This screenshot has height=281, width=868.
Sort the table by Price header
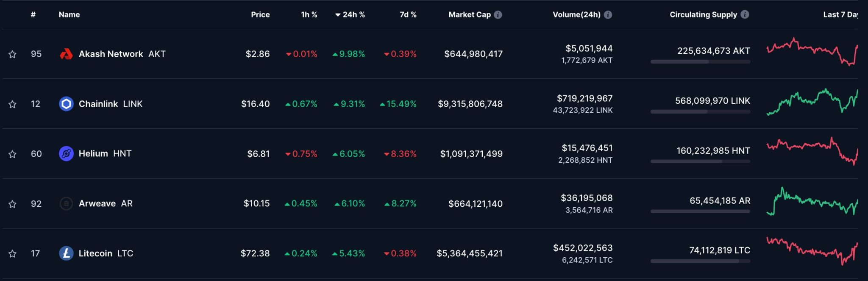[x=260, y=15]
